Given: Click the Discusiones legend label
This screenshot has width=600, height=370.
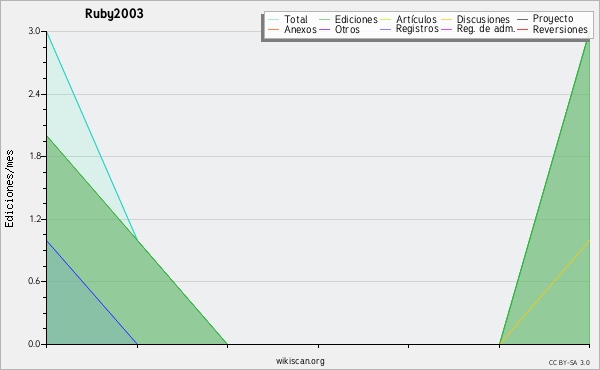Looking at the screenshot, I should 483,19.
